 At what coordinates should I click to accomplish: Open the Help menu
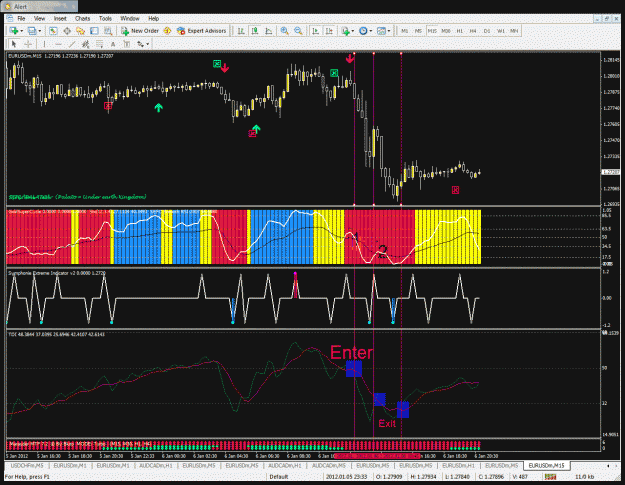pyautogui.click(x=153, y=18)
